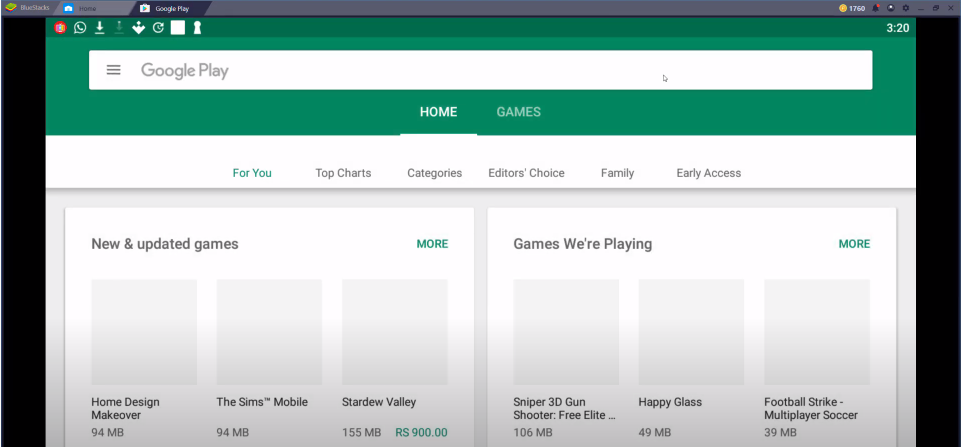Click the title text 'Stardew Valley'
The image size is (961, 447).
tap(379, 402)
